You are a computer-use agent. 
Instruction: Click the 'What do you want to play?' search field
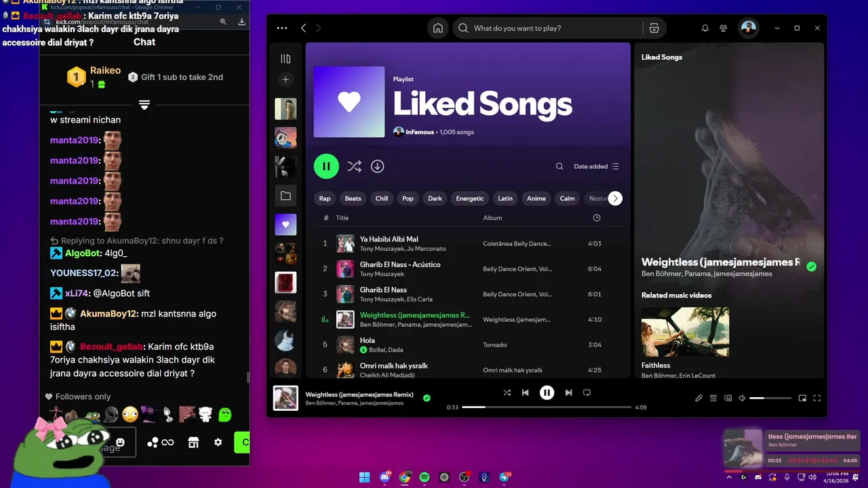pos(549,28)
